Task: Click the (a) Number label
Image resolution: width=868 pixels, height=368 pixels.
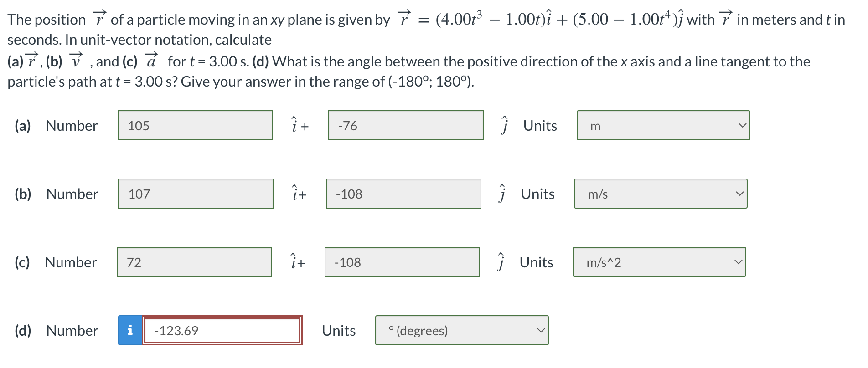Action: (x=71, y=126)
